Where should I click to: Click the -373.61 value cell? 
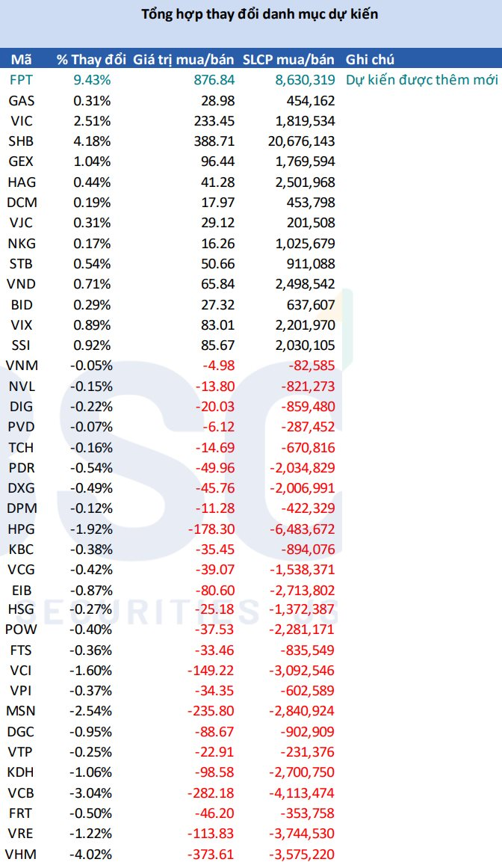[x=210, y=855]
